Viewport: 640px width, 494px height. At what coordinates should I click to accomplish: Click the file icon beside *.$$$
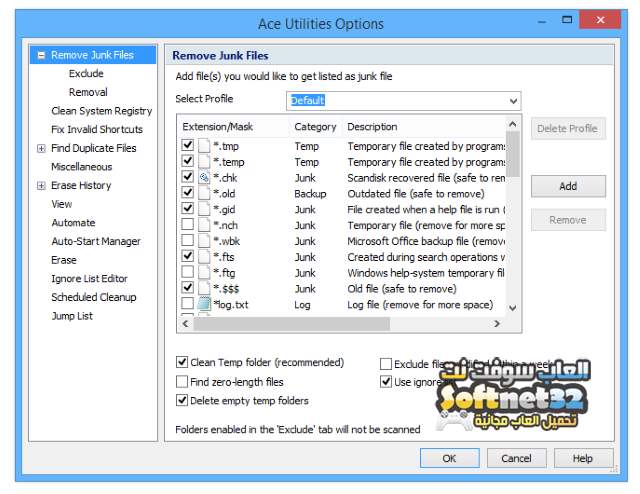tap(204, 288)
